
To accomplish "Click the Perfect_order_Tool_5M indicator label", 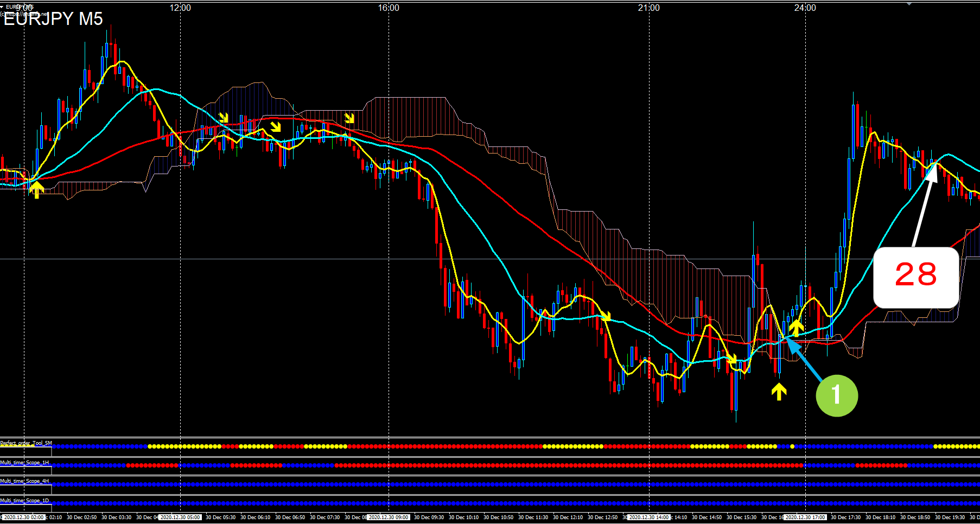I will [x=26, y=443].
